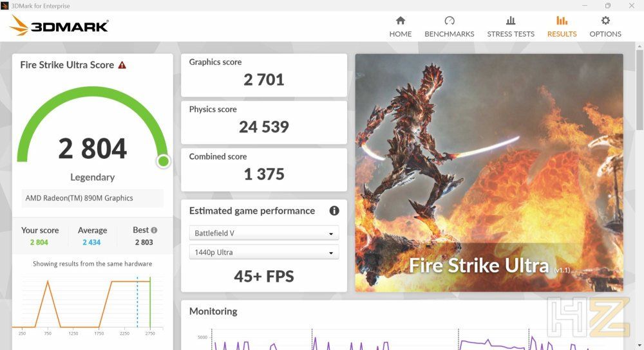Switch to BENCHMARKS label
The width and height of the screenshot is (644, 350).
pyautogui.click(x=450, y=34)
